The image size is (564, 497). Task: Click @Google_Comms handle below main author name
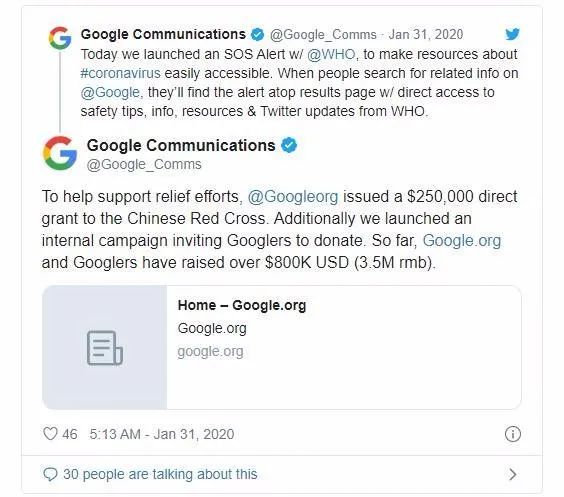pyautogui.click(x=144, y=164)
